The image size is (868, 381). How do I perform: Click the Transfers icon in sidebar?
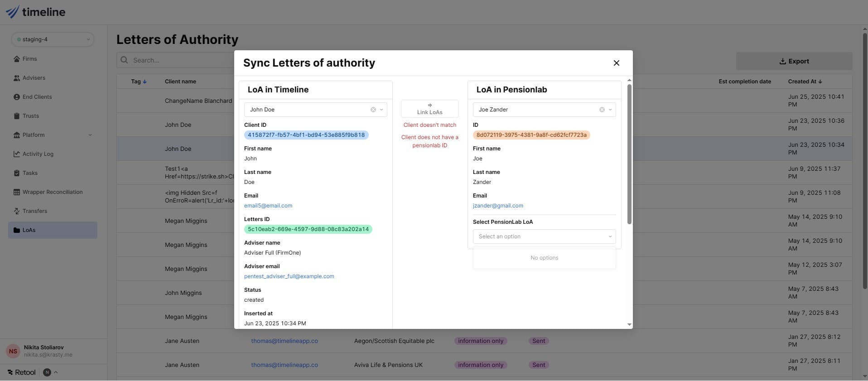(17, 211)
